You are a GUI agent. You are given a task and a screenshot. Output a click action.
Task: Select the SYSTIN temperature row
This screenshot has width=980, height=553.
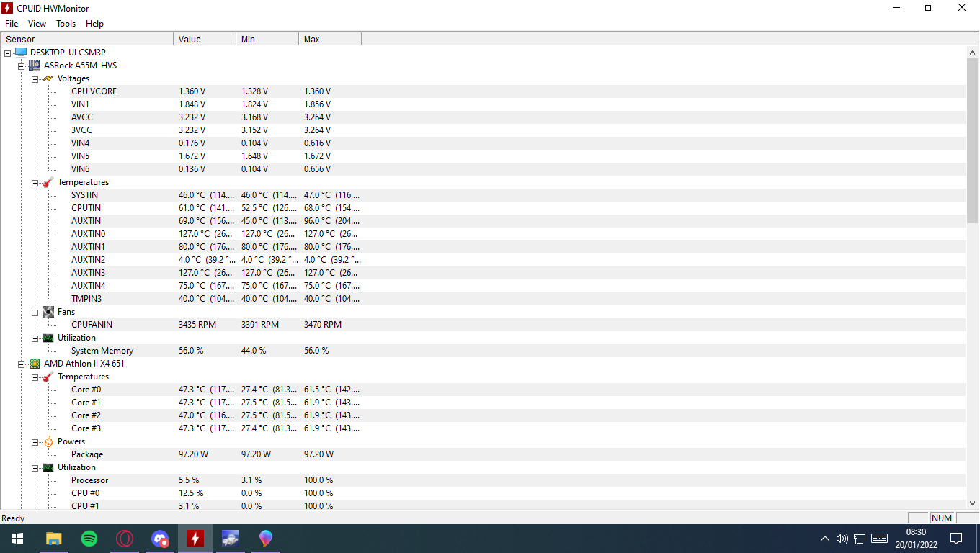484,195
